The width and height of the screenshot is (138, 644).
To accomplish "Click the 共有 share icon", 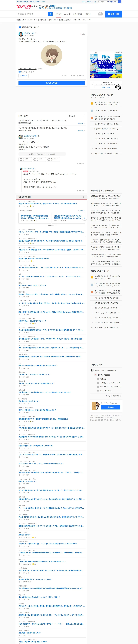I will pos(71,76).
